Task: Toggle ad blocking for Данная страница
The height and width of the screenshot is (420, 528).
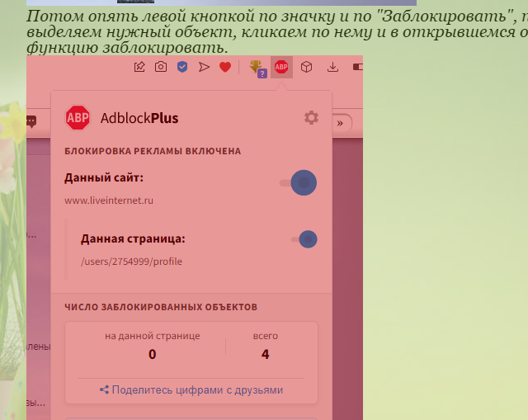Action: tap(304, 239)
